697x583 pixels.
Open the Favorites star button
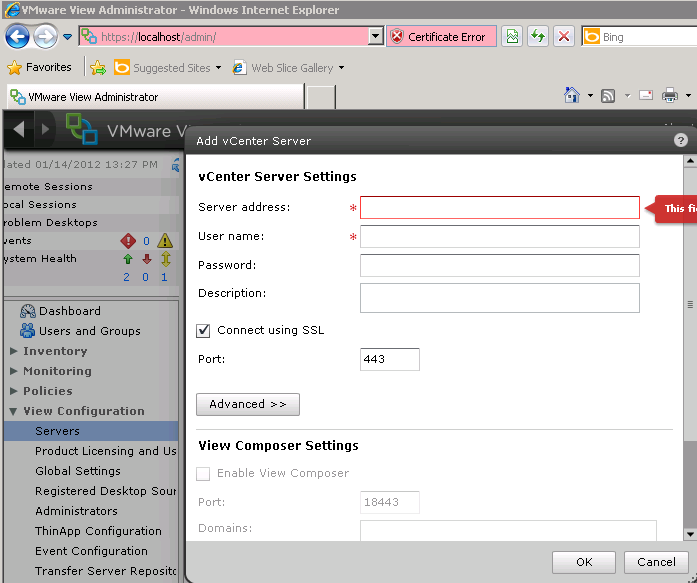tap(39, 68)
